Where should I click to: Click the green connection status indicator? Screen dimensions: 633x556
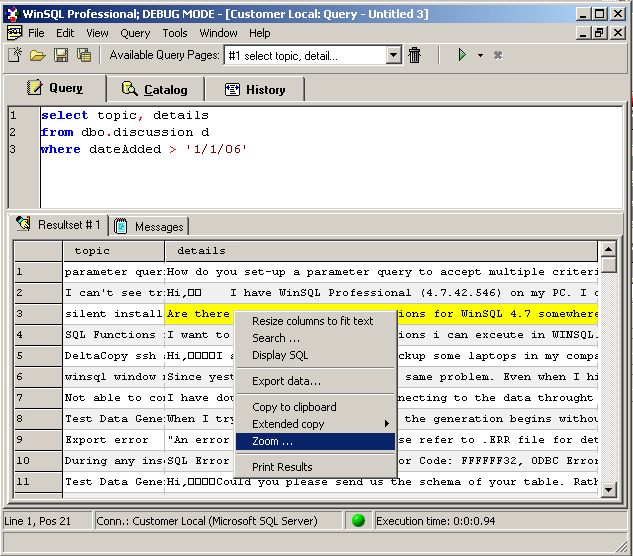[x=358, y=520]
